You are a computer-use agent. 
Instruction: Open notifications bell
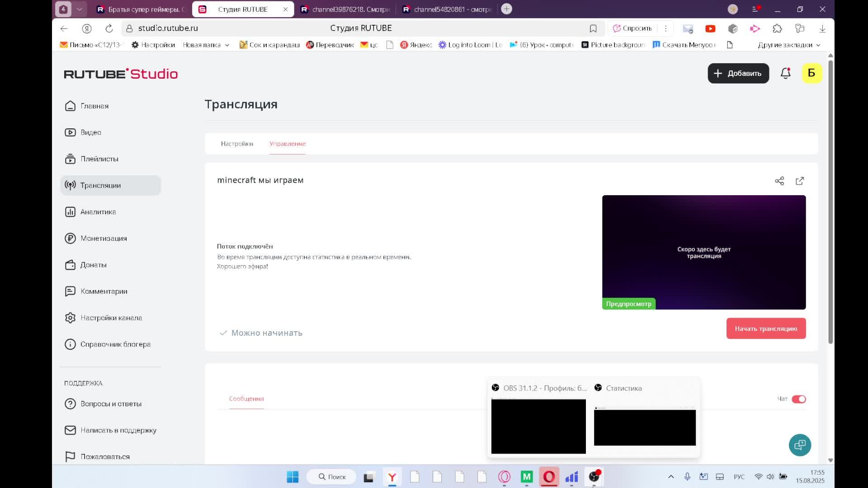[786, 73]
